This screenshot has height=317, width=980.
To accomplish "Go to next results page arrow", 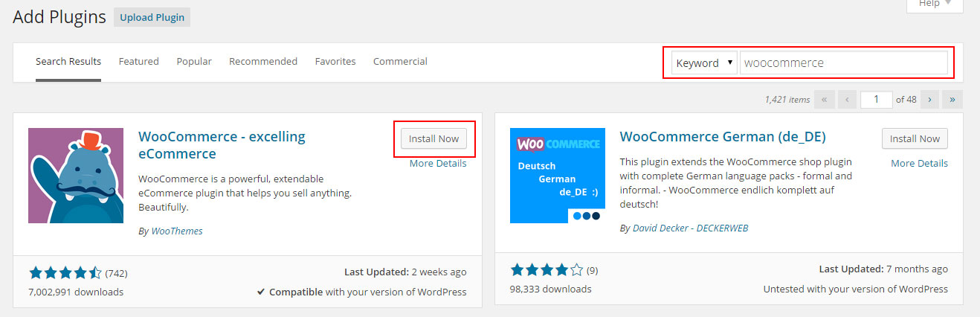I will point(929,100).
